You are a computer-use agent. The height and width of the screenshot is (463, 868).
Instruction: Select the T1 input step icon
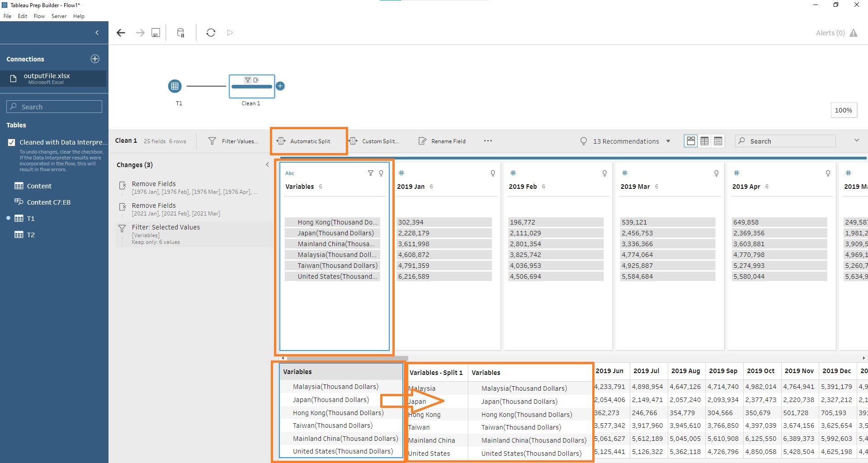pyautogui.click(x=175, y=86)
